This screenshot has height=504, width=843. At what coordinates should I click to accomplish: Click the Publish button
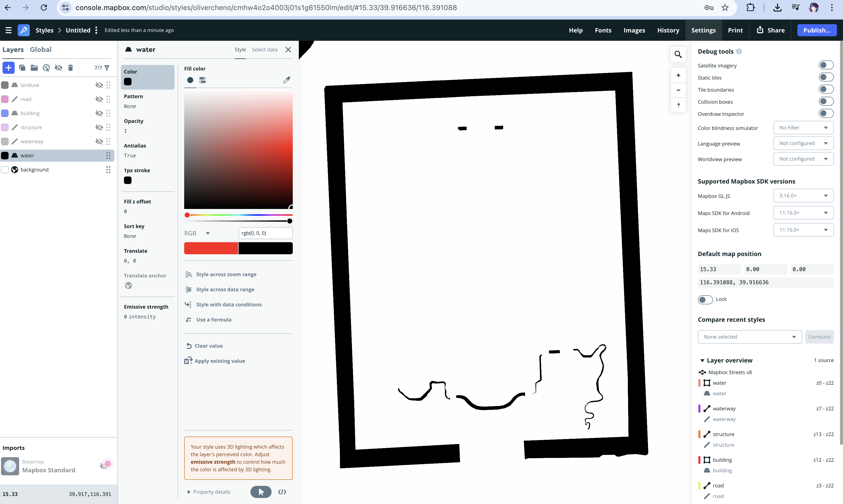pyautogui.click(x=817, y=30)
